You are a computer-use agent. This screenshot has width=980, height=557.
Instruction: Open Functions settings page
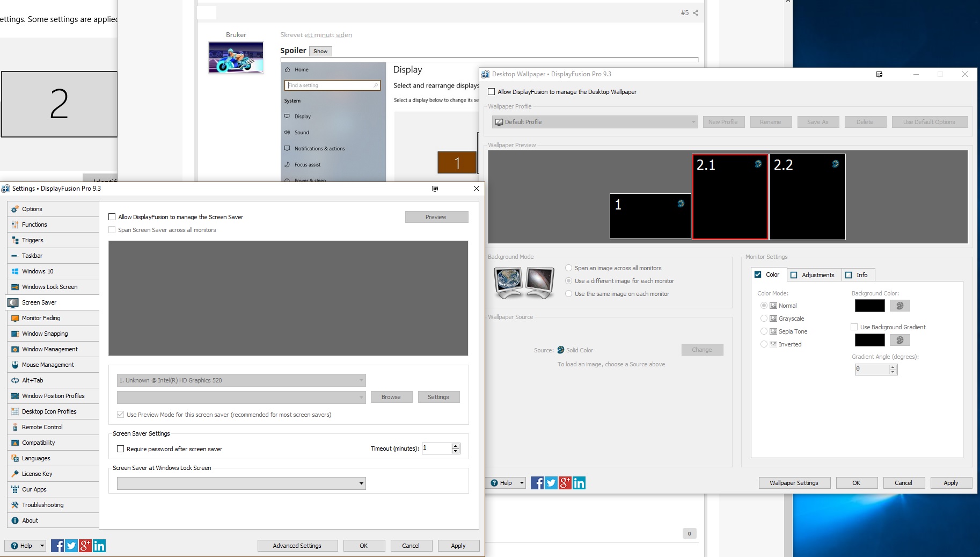pos(53,225)
